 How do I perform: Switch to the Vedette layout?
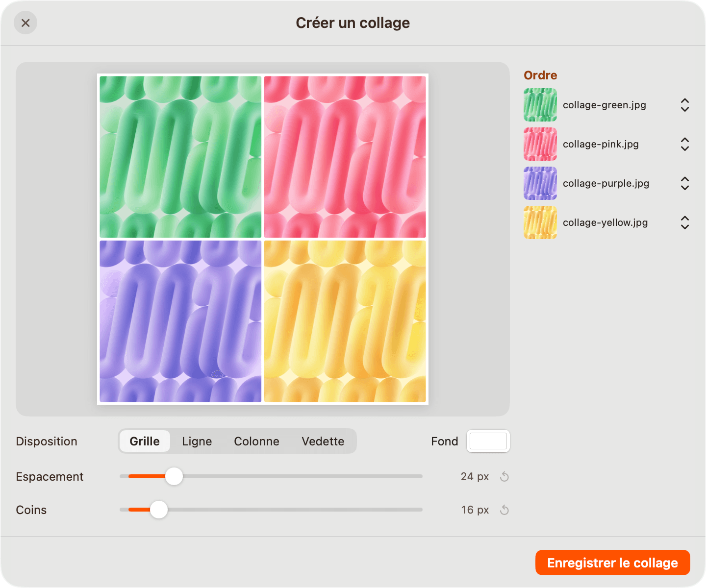click(x=323, y=441)
